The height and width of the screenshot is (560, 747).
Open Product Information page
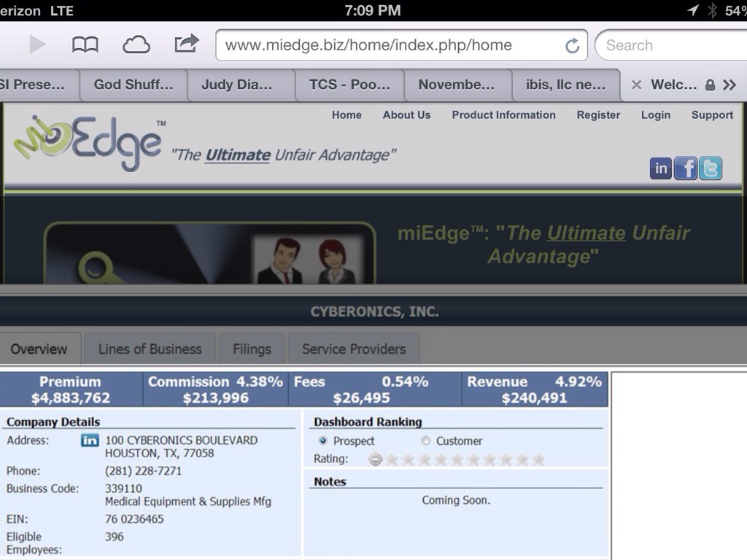[x=503, y=115]
